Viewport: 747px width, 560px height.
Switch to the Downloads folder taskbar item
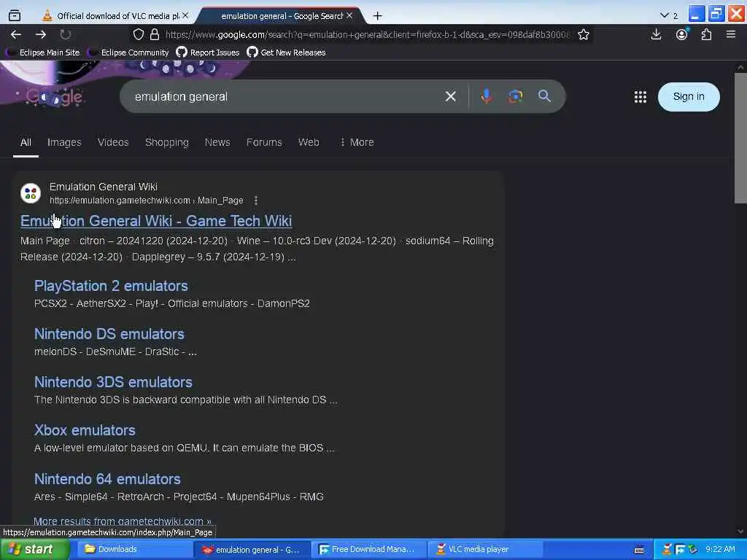click(x=134, y=549)
